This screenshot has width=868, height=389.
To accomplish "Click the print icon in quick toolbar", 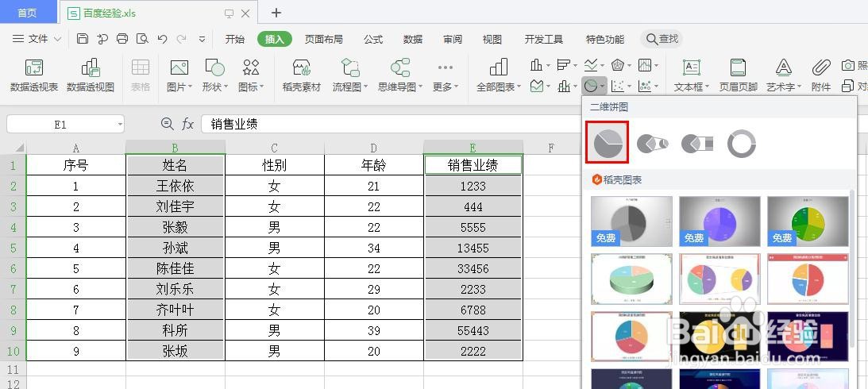I will [122, 39].
